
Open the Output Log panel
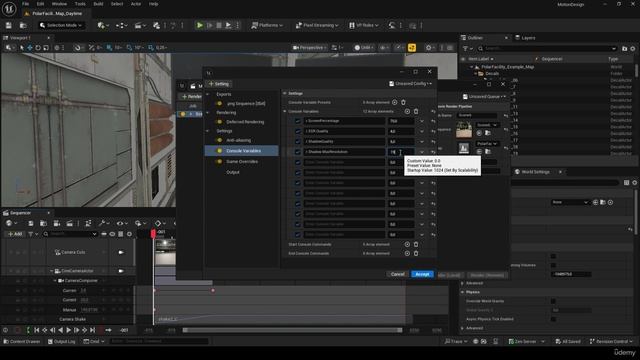coord(62,342)
